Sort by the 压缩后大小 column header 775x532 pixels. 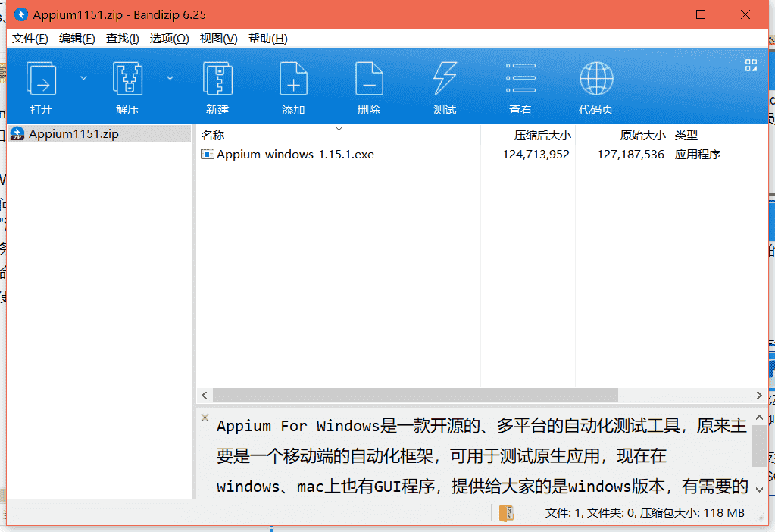coord(528,135)
